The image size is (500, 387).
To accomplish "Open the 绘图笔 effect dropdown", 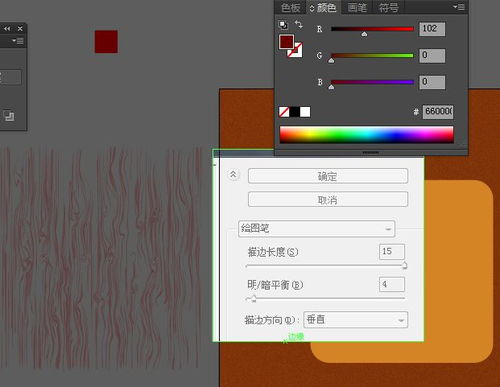I will coord(317,229).
